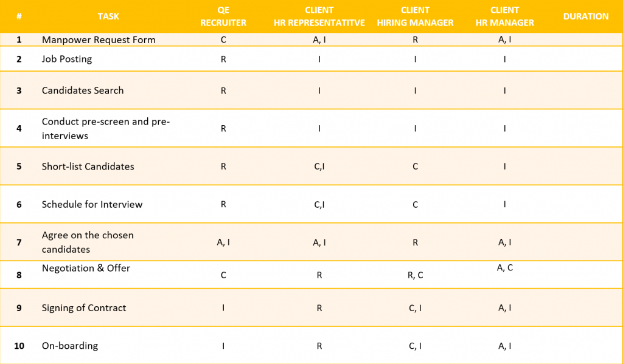
Task: Click the TASK column header
Action: [x=108, y=16]
